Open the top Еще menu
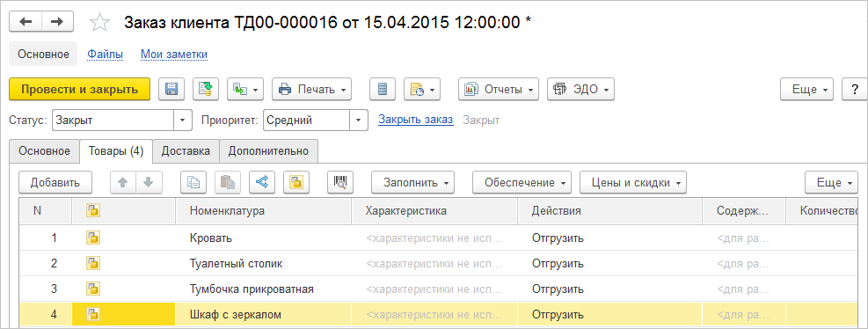 coord(807,89)
